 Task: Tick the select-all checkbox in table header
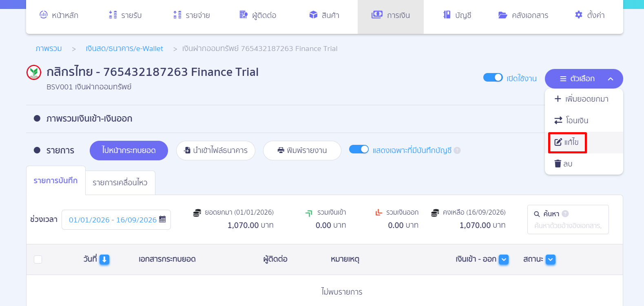[x=38, y=259]
